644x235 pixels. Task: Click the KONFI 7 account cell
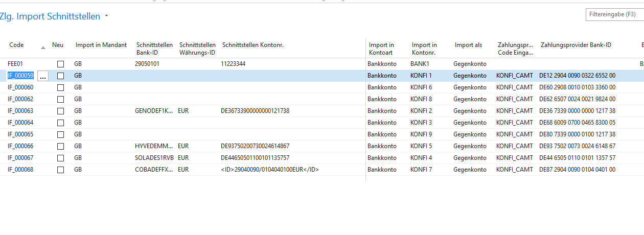pos(421,170)
